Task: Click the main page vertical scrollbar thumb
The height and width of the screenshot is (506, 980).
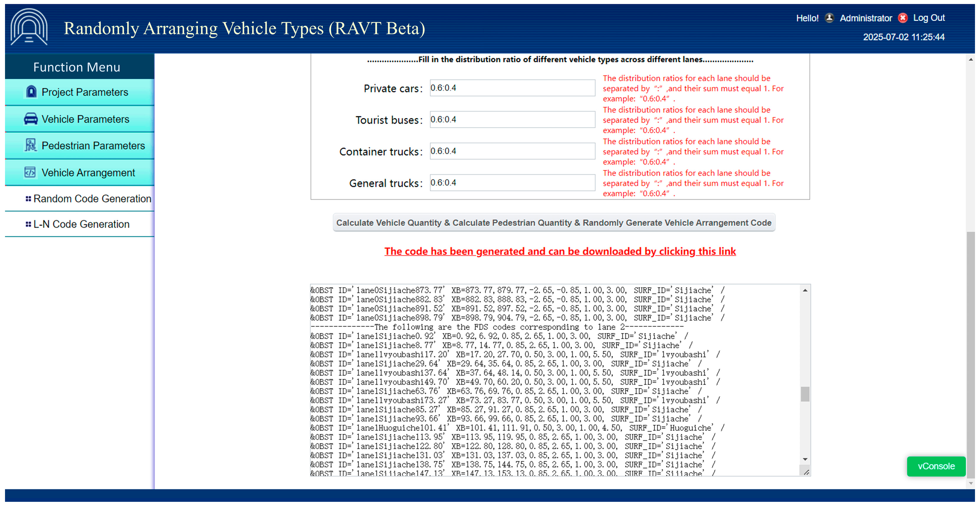Action: 971,354
